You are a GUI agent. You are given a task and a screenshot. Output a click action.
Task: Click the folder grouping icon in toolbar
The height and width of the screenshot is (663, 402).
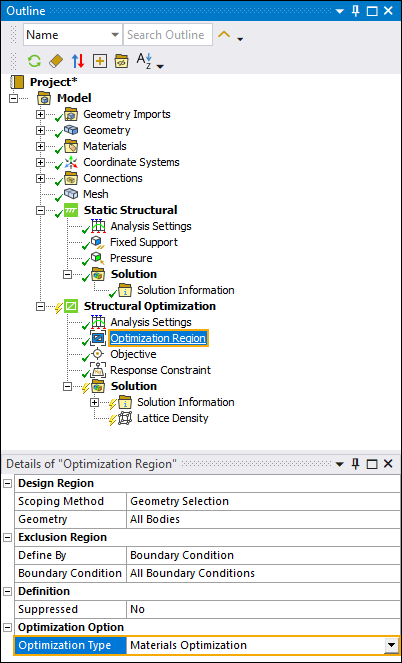[x=121, y=61]
